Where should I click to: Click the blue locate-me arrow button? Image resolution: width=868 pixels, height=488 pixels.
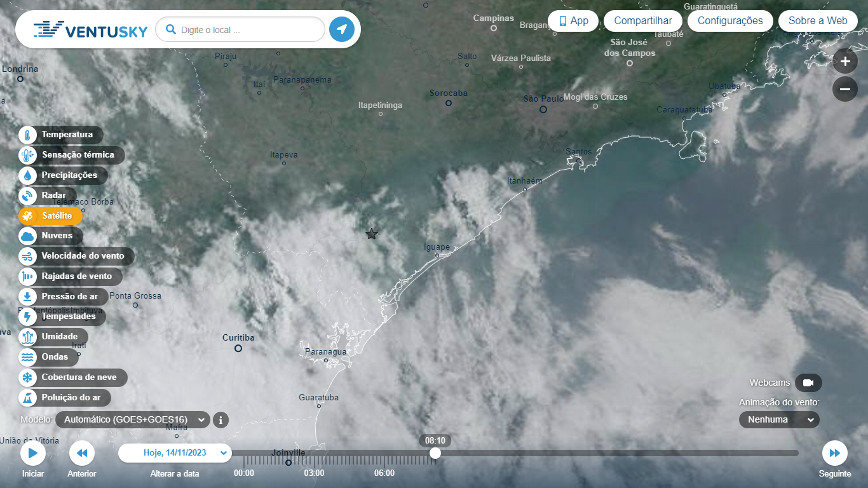click(x=342, y=29)
